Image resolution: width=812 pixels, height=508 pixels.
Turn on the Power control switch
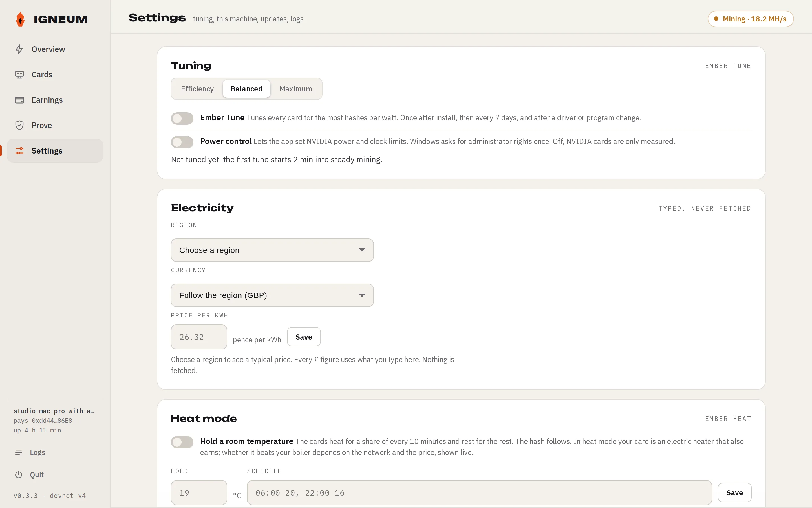tap(182, 142)
